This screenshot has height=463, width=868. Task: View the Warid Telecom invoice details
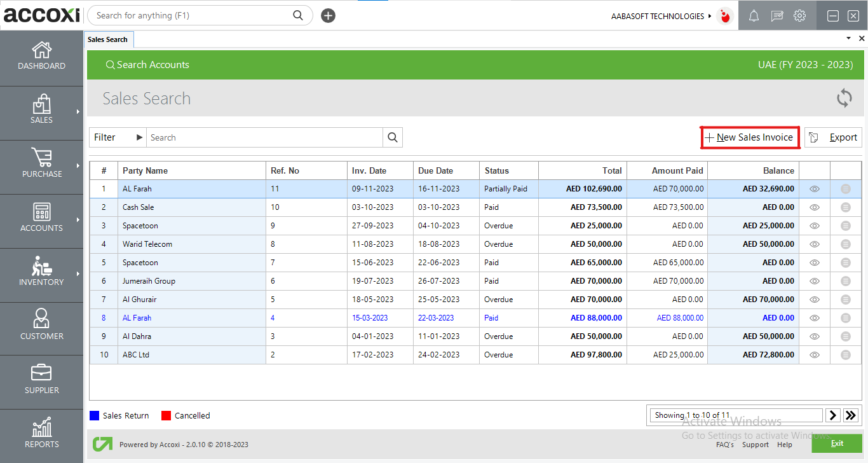tap(814, 244)
